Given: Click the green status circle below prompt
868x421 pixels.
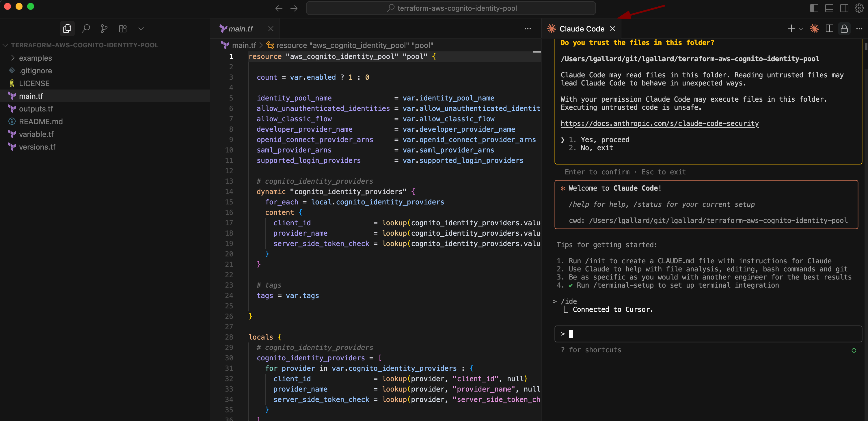Looking at the screenshot, I should [x=854, y=350].
